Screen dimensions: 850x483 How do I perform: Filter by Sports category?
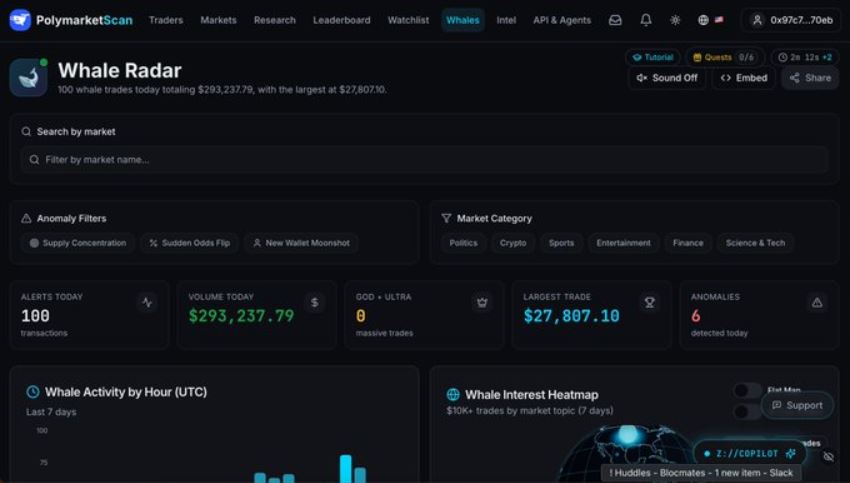coord(561,243)
